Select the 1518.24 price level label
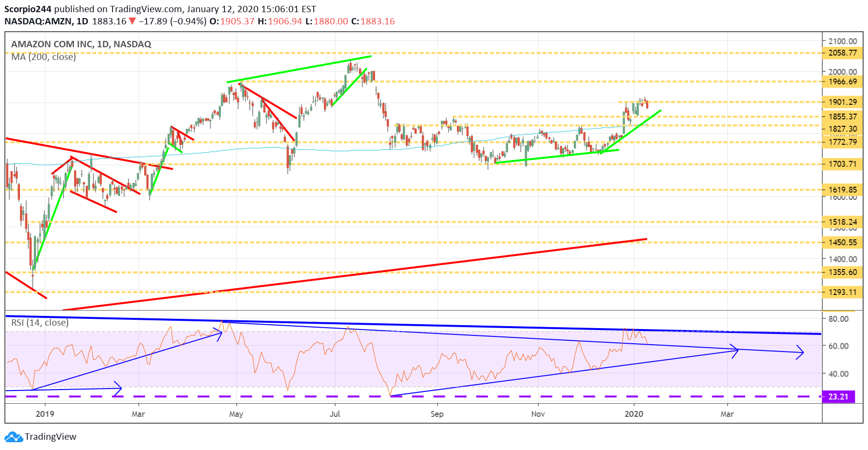The image size is (868, 450). (843, 222)
